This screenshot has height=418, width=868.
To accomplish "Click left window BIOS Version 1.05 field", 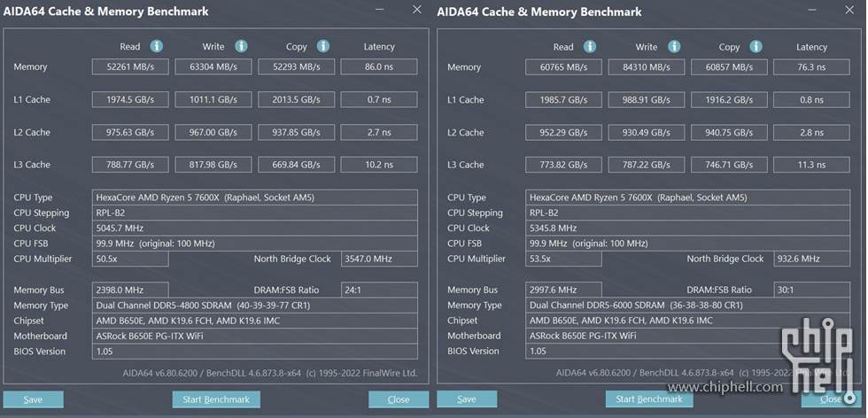I will click(255, 351).
